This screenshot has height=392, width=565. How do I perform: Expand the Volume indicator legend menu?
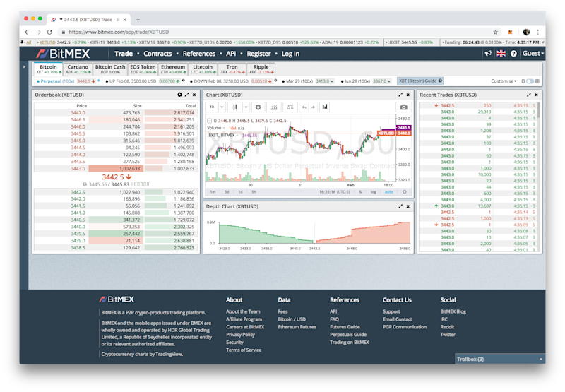[224, 128]
